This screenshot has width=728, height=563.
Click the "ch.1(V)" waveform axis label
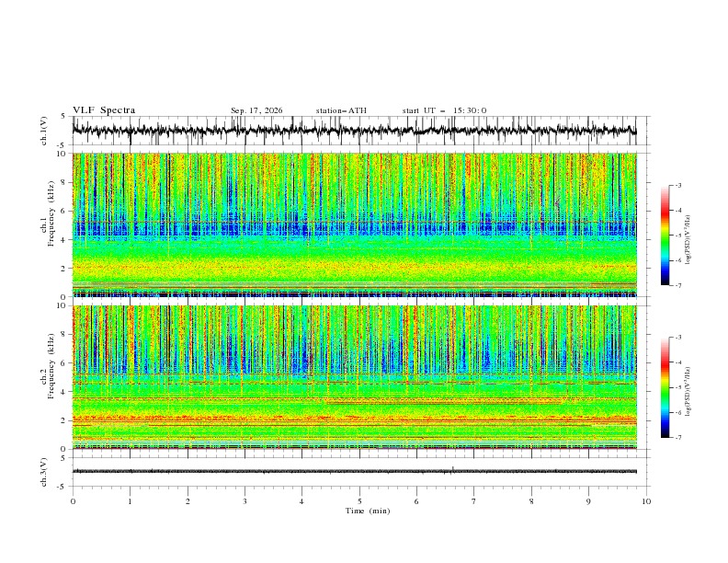[44, 131]
